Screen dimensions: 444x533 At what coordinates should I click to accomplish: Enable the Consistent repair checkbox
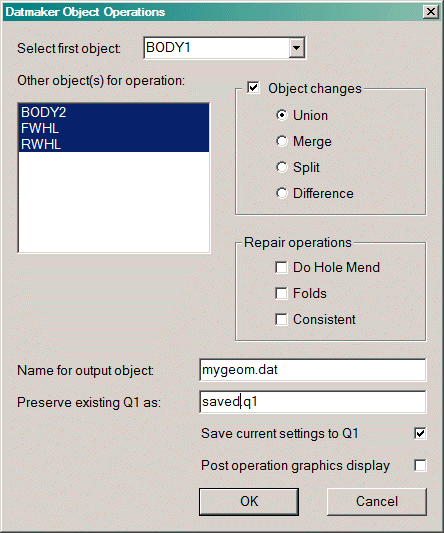click(x=281, y=320)
